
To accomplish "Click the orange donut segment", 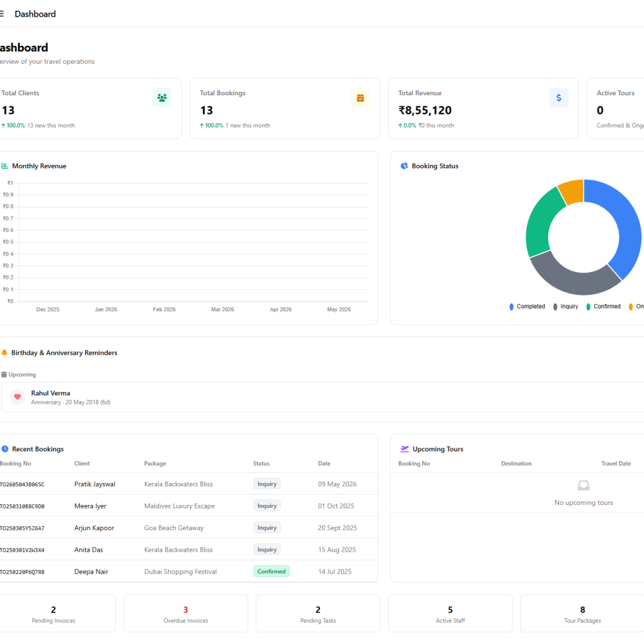I will point(573,191).
